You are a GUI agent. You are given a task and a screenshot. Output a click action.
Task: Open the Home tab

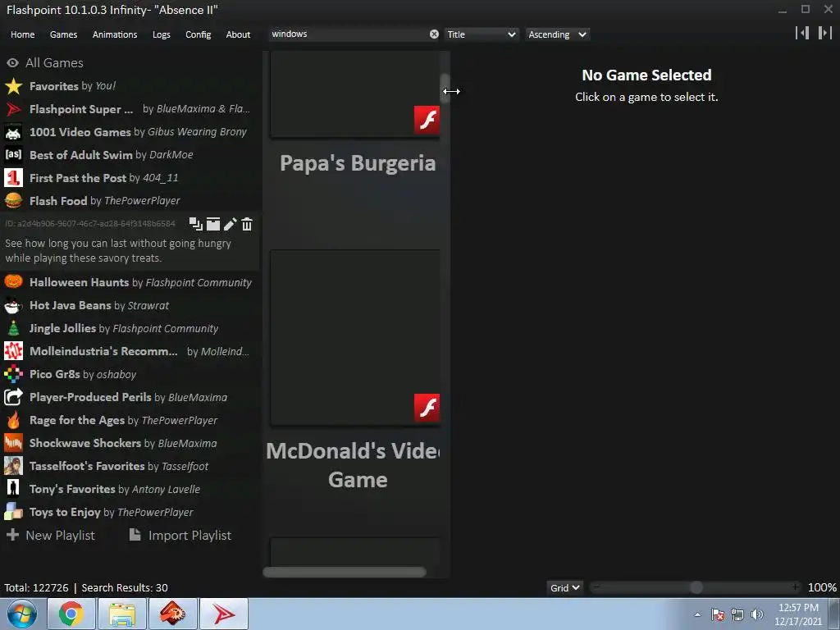click(x=22, y=34)
